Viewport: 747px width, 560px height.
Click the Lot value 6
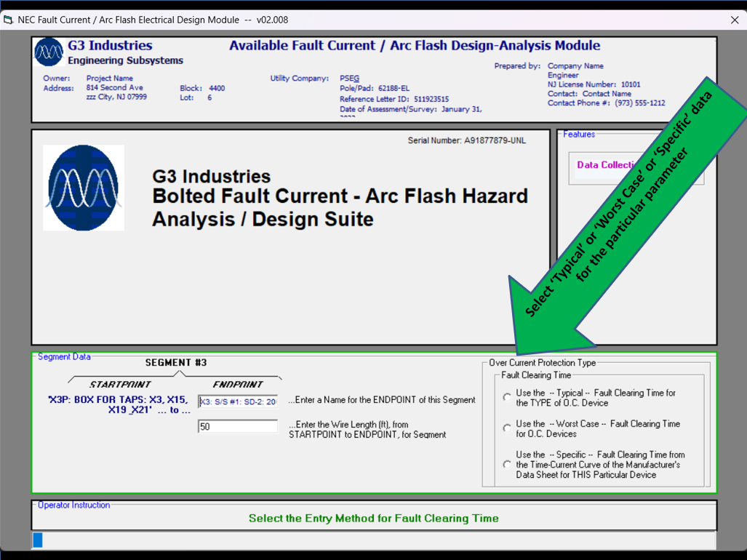pos(209,97)
